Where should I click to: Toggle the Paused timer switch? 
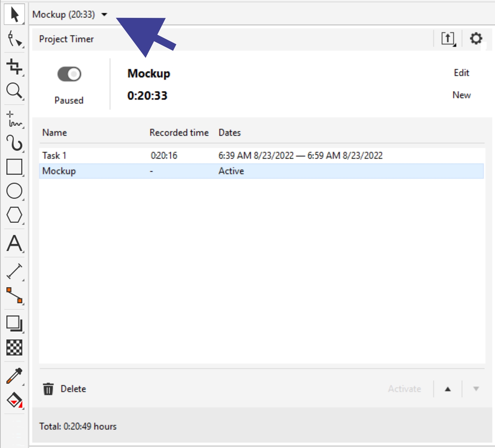pos(69,74)
